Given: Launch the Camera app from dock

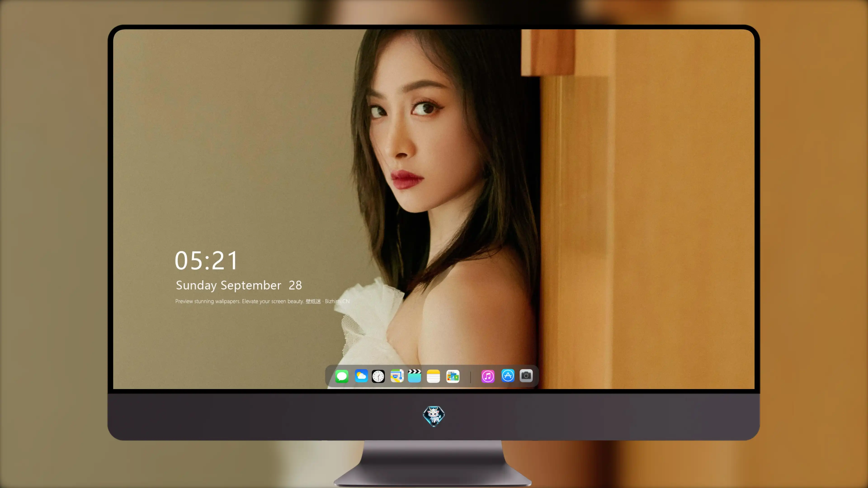Looking at the screenshot, I should coord(526,376).
